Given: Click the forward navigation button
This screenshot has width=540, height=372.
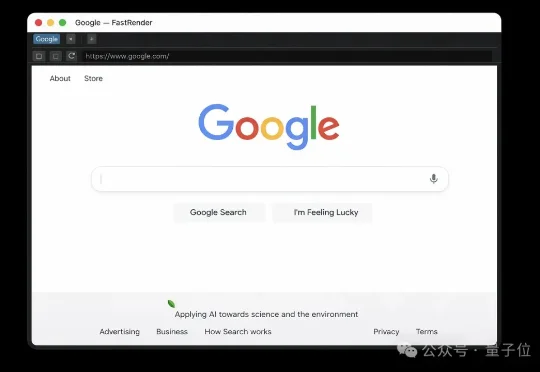Looking at the screenshot, I should point(55,56).
